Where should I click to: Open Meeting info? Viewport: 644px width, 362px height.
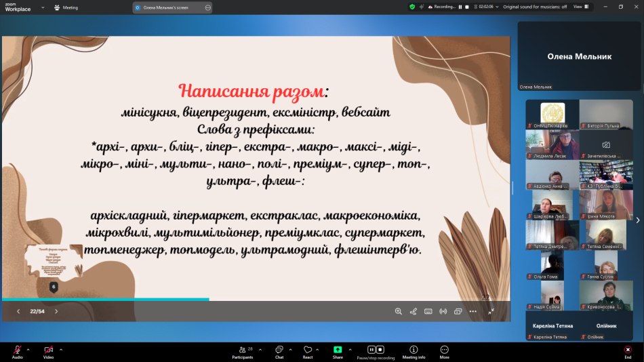click(x=414, y=350)
